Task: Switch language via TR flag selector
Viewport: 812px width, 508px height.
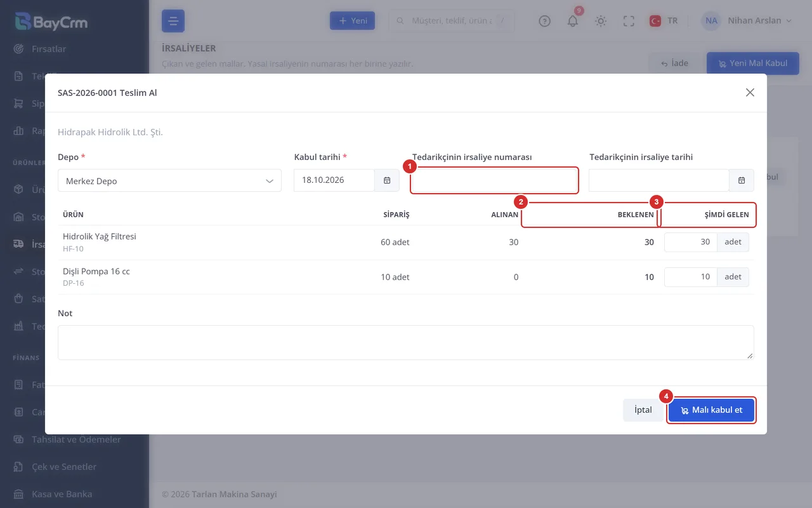Action: click(664, 21)
